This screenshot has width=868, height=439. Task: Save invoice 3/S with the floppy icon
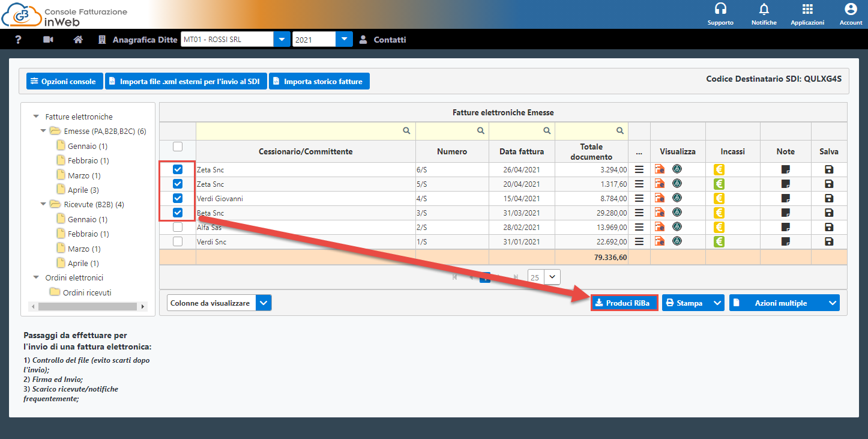click(829, 213)
